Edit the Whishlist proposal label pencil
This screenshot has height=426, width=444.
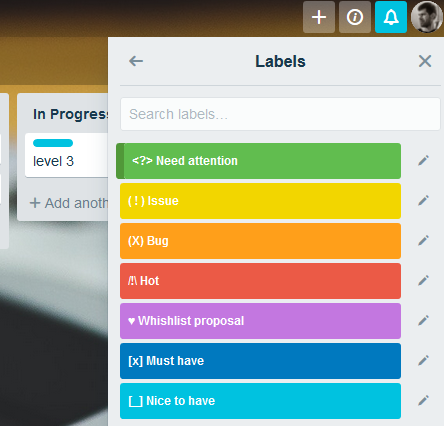[423, 321]
